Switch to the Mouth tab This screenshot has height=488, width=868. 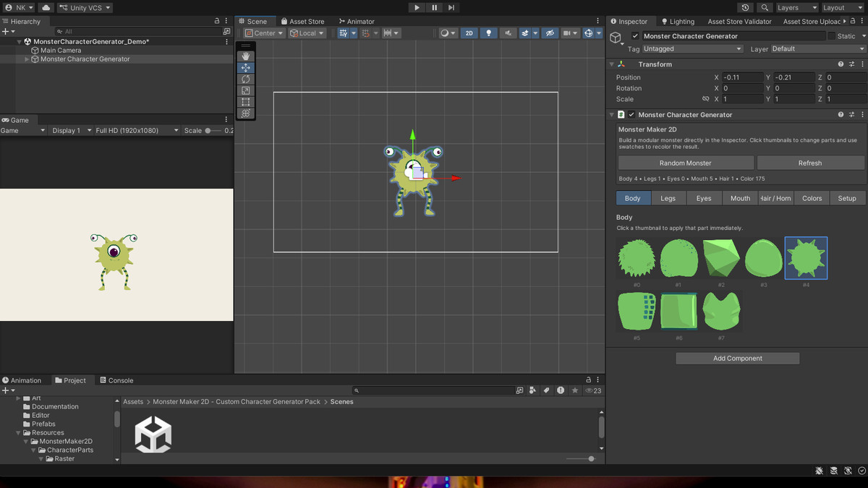click(740, 198)
